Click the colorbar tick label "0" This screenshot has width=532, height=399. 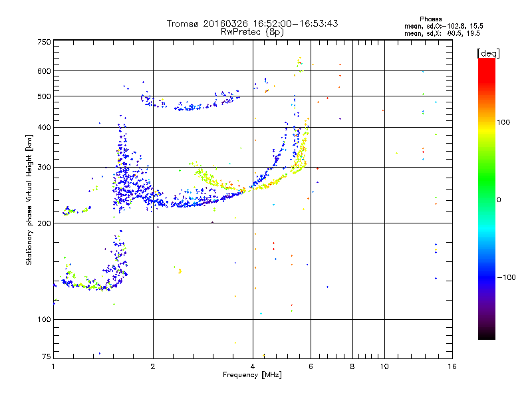pyautogui.click(x=499, y=200)
